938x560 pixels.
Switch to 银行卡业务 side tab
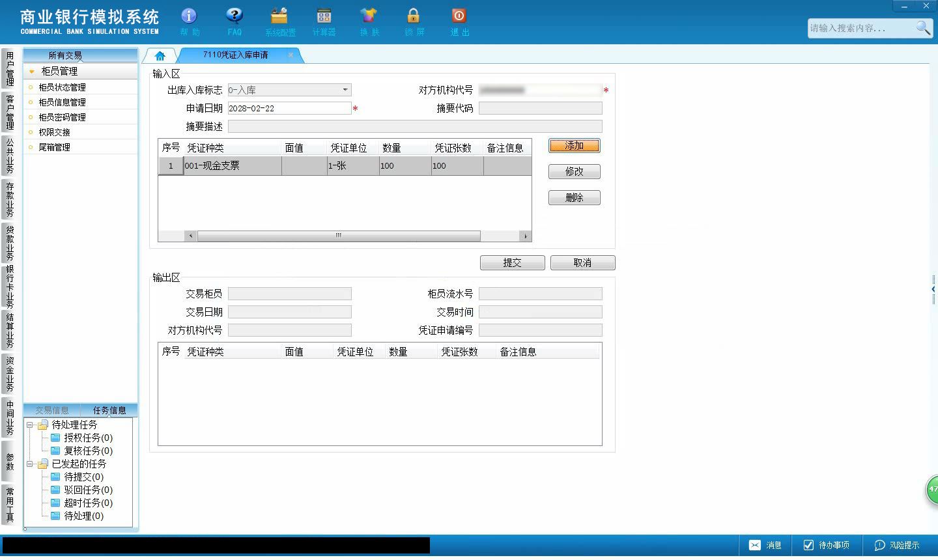coord(10,287)
